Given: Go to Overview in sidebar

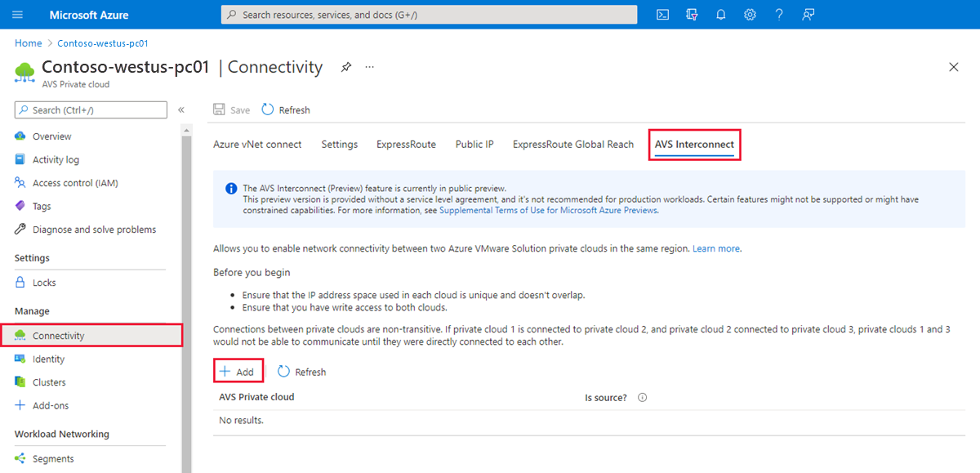Looking at the screenshot, I should pos(51,136).
